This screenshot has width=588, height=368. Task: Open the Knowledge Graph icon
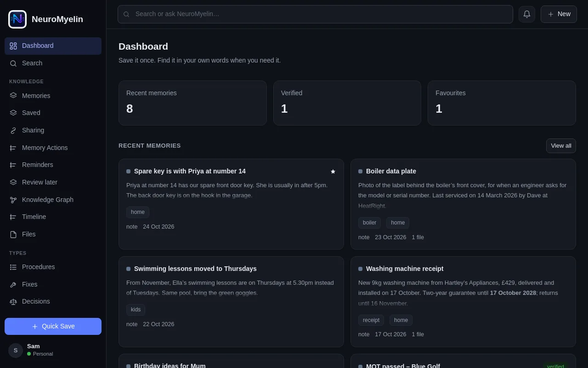click(13, 200)
